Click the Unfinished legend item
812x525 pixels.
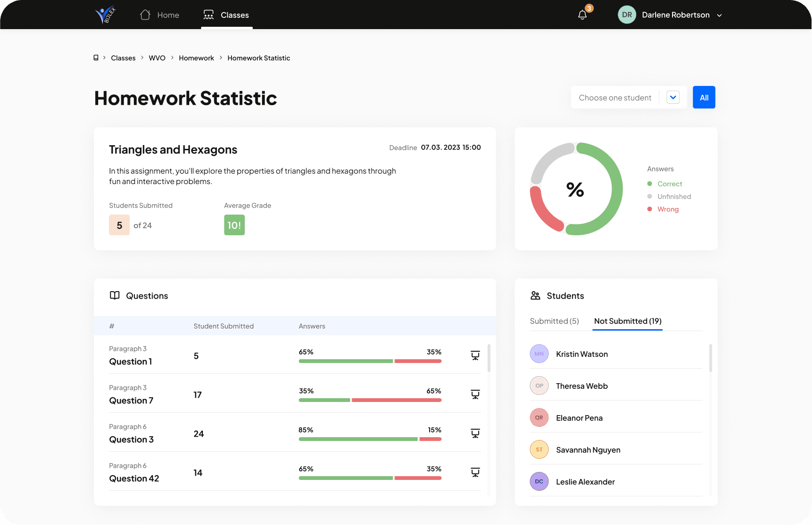pyautogui.click(x=669, y=196)
